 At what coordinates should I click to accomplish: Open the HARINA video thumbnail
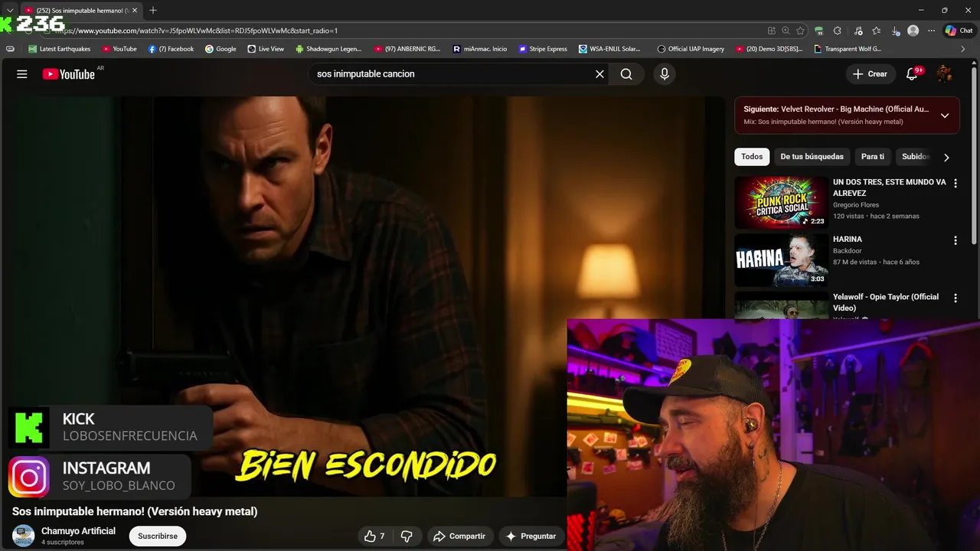pos(781,260)
